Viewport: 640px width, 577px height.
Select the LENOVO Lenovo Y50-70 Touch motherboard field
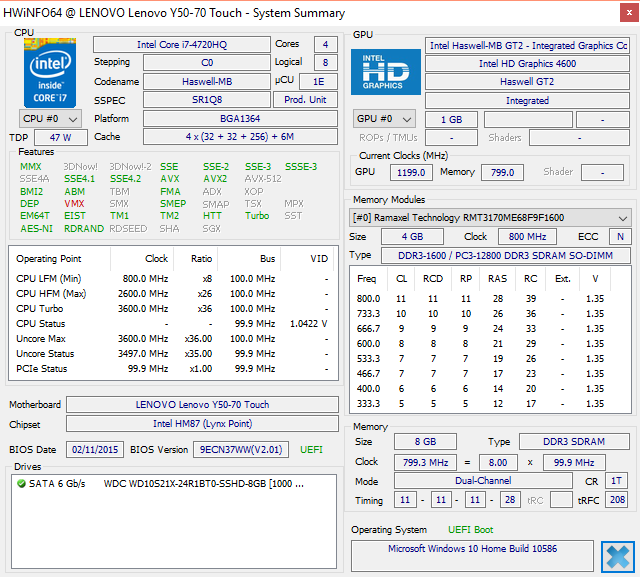coord(202,405)
